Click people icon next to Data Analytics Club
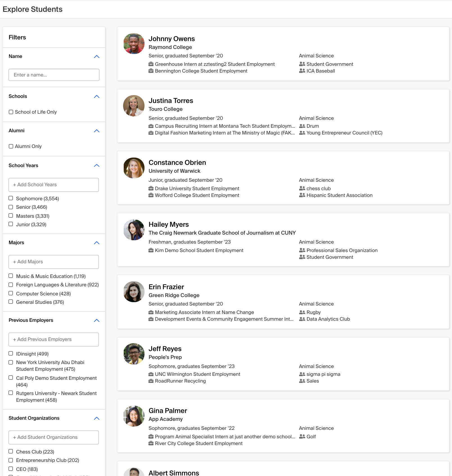 click(x=302, y=319)
